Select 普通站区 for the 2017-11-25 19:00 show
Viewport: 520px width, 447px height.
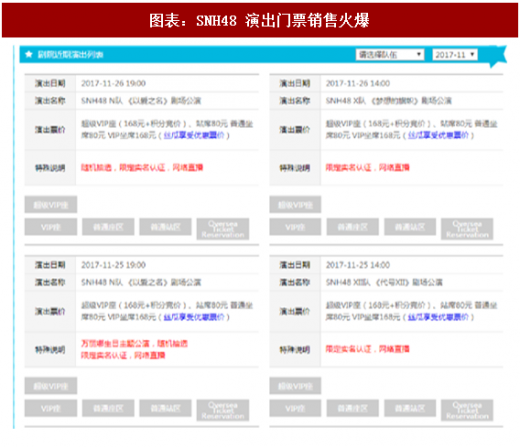[166, 408]
